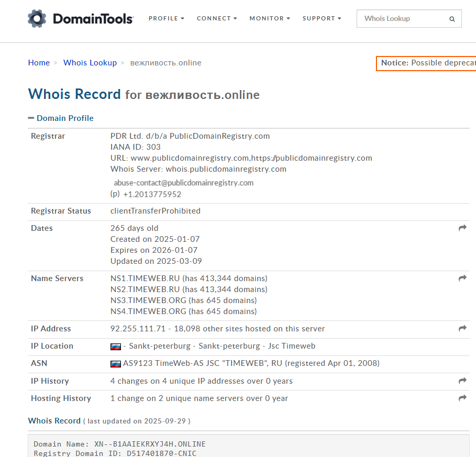Collapse the Domain Profile section
Viewport: 476px width, 457px height.
(x=61, y=118)
